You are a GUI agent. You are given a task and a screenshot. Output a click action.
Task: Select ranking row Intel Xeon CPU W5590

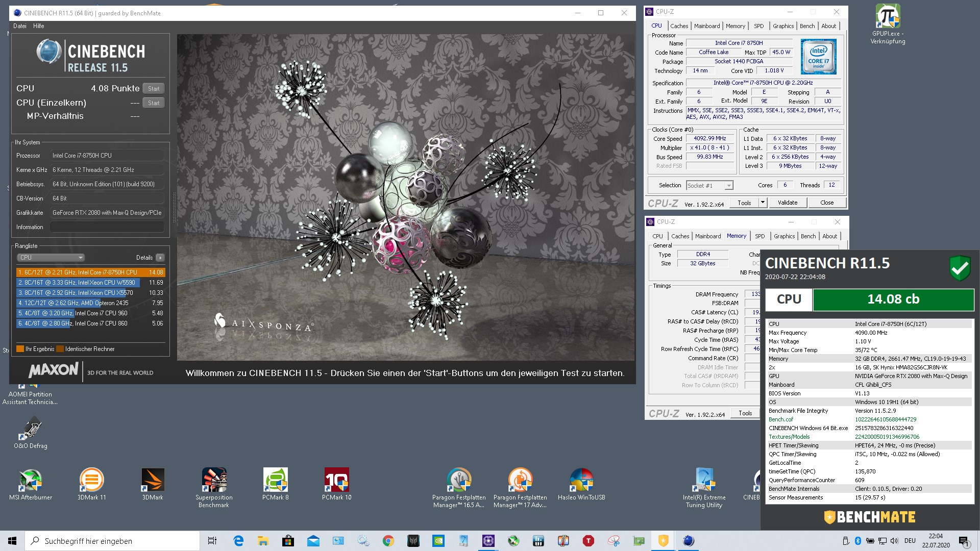[90, 283]
